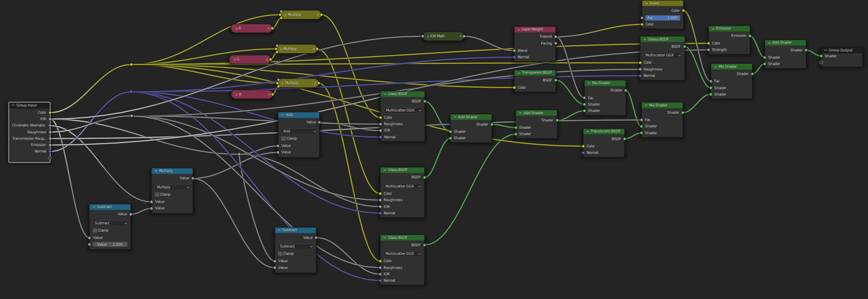Viewport: 868px width, 299px height.
Task: Enable Clamp in the blue Multiply math node
Action: (157, 194)
